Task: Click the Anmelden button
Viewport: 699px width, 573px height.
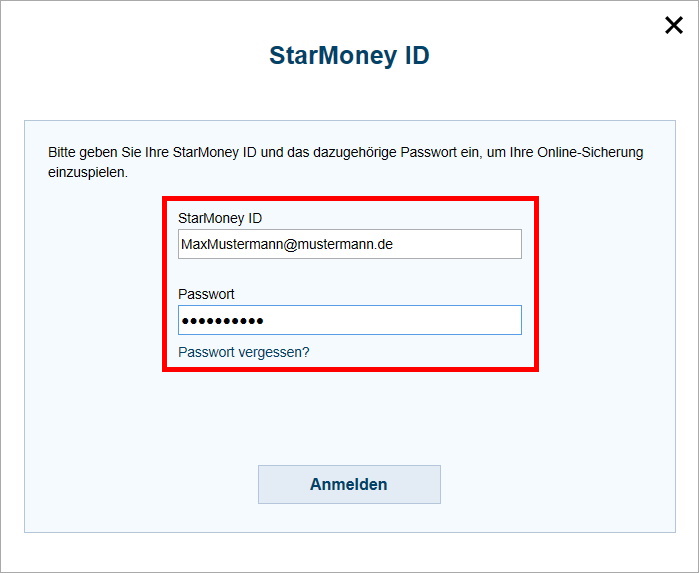Action: click(349, 485)
